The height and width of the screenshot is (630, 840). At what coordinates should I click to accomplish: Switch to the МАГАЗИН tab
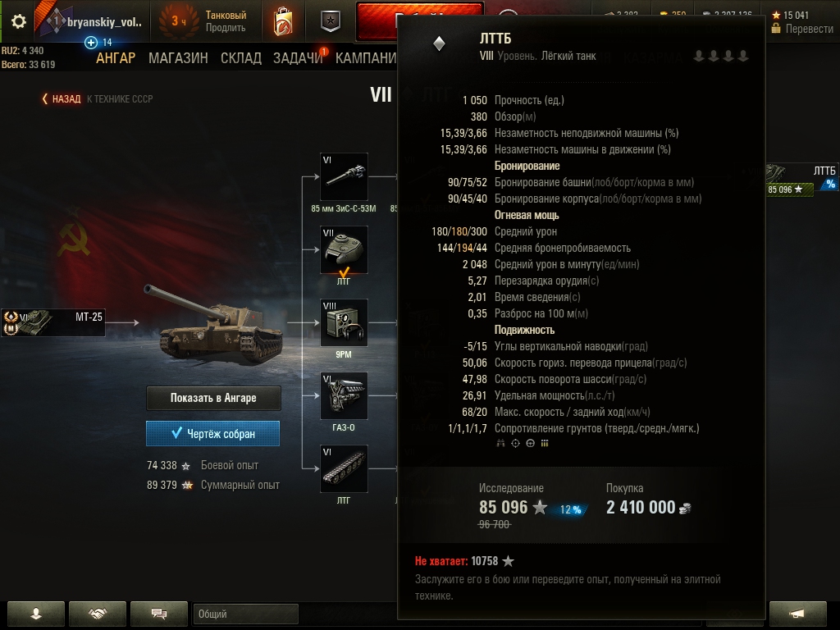click(178, 58)
